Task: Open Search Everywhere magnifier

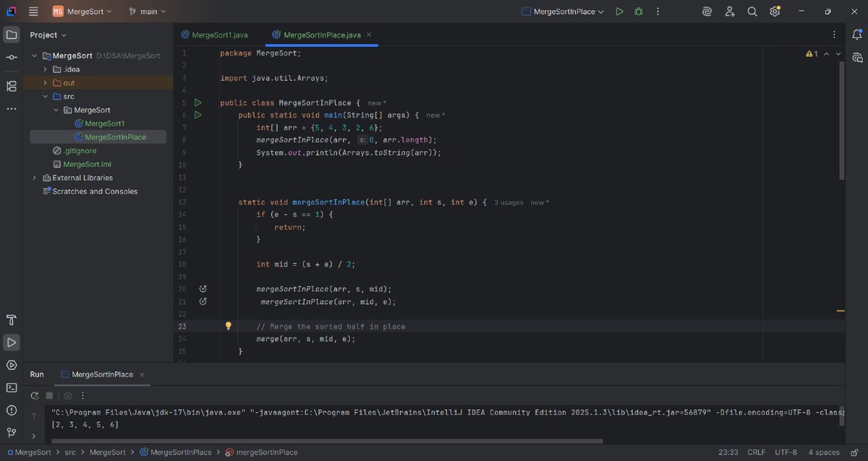Action: click(x=752, y=12)
